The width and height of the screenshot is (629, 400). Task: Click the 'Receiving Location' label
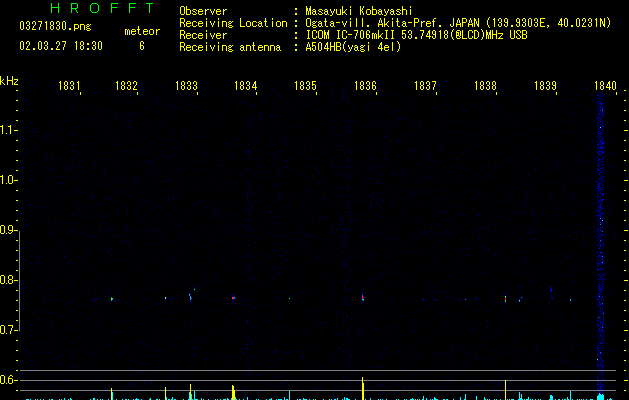[233, 23]
